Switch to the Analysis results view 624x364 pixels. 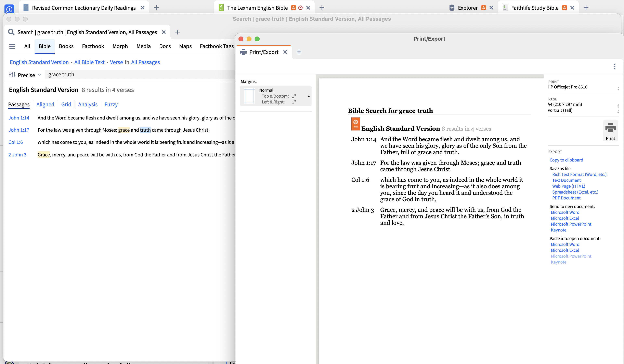88,104
